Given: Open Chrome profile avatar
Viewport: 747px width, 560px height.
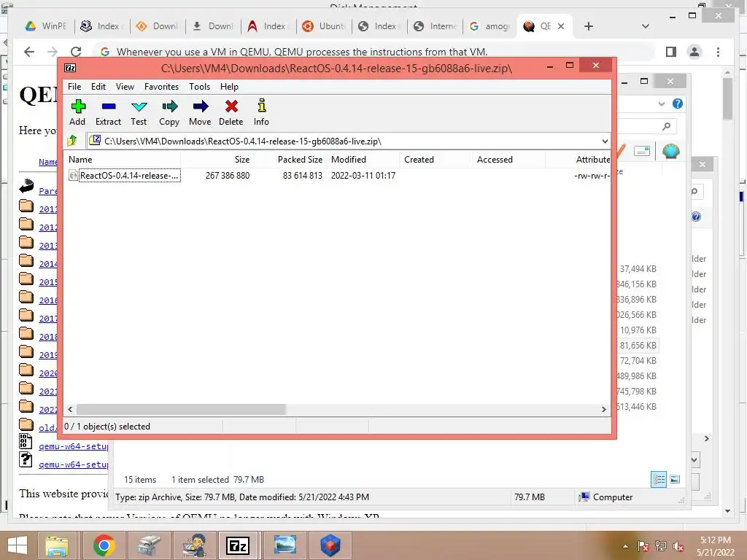Looking at the screenshot, I should click(x=694, y=52).
